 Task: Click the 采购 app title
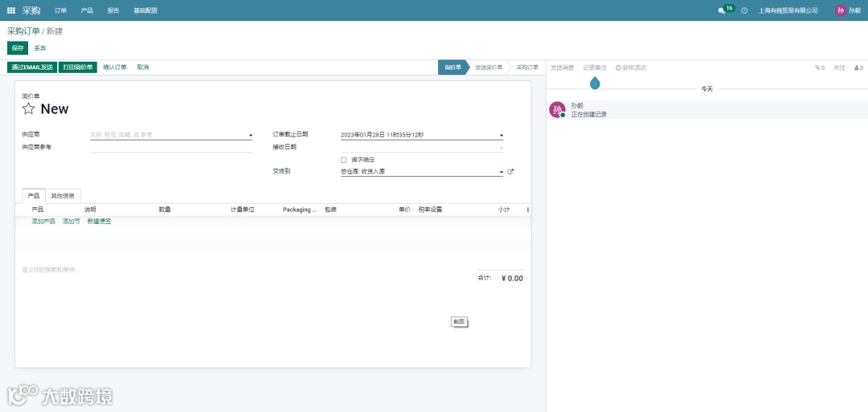tap(31, 10)
